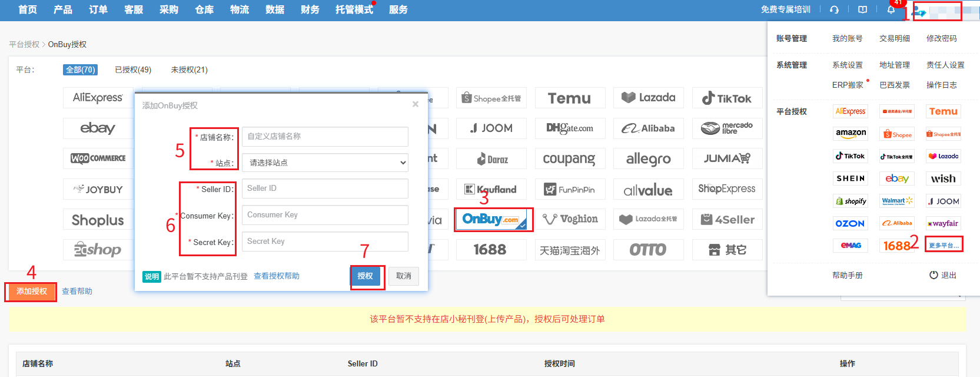Open shopify in the account menu panel
The image size is (980, 377).
(x=851, y=201)
